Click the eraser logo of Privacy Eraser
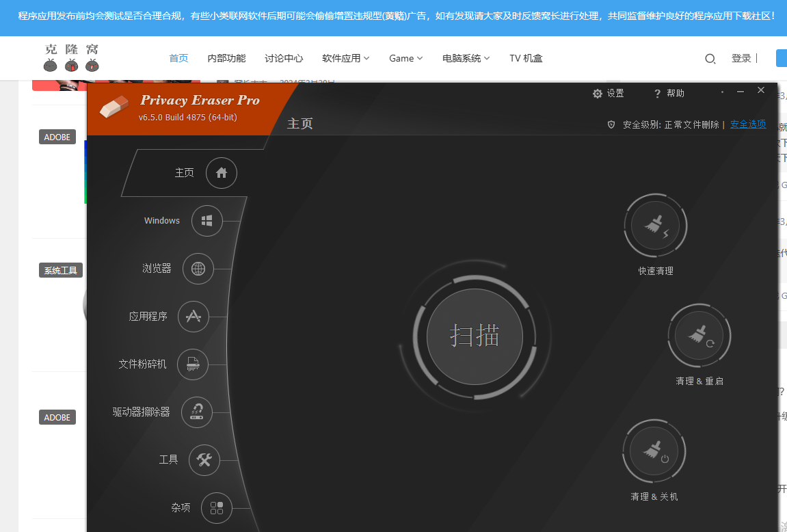Viewport: 787px width, 532px height. pos(114,107)
